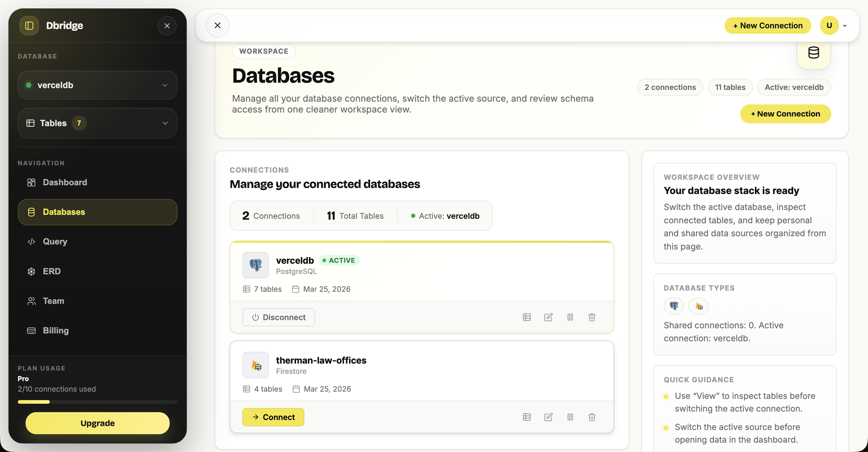Connect the therman-law-offices Firestore database
The image size is (868, 452).
(273, 417)
